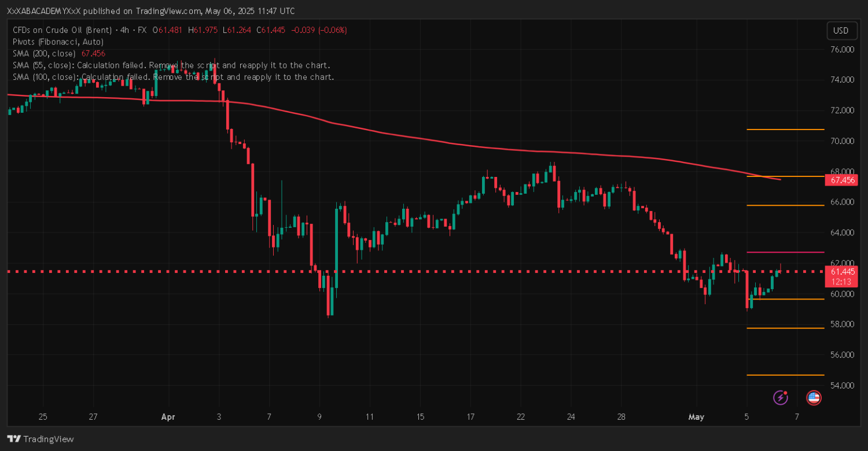Click the TradingView logo at bottom left
This screenshot has width=868, height=451.
(x=41, y=439)
